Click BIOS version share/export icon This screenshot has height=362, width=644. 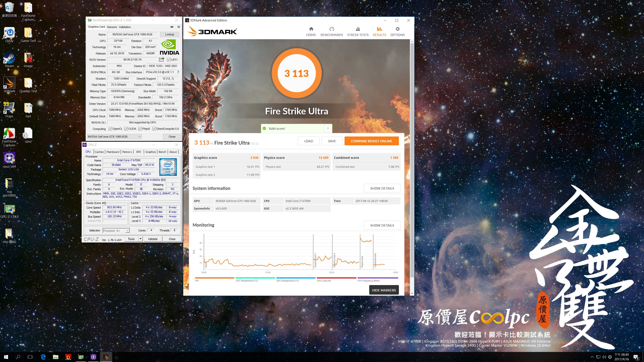(162, 59)
